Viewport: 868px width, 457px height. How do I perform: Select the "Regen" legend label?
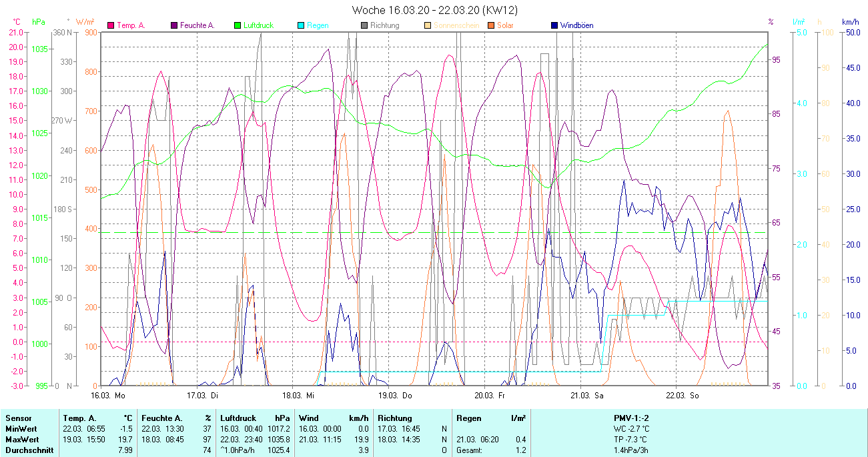point(318,25)
